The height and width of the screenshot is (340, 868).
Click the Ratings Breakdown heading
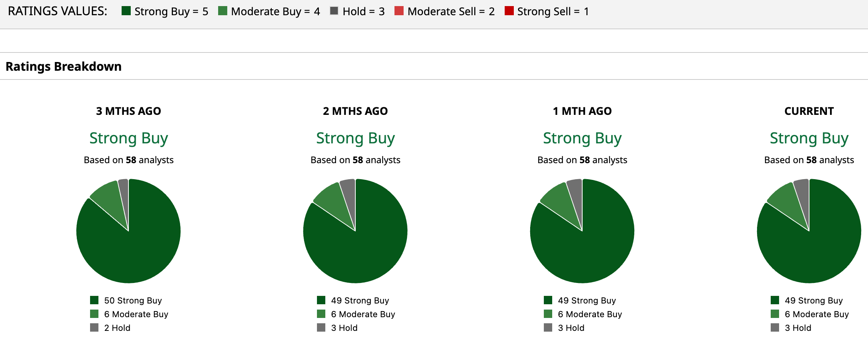point(63,67)
